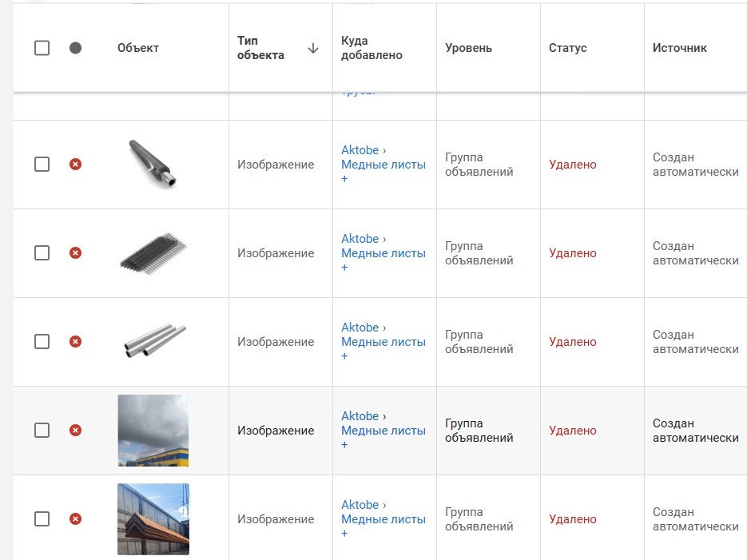Tick the checkbox for the insulated pipe row

coord(42,165)
